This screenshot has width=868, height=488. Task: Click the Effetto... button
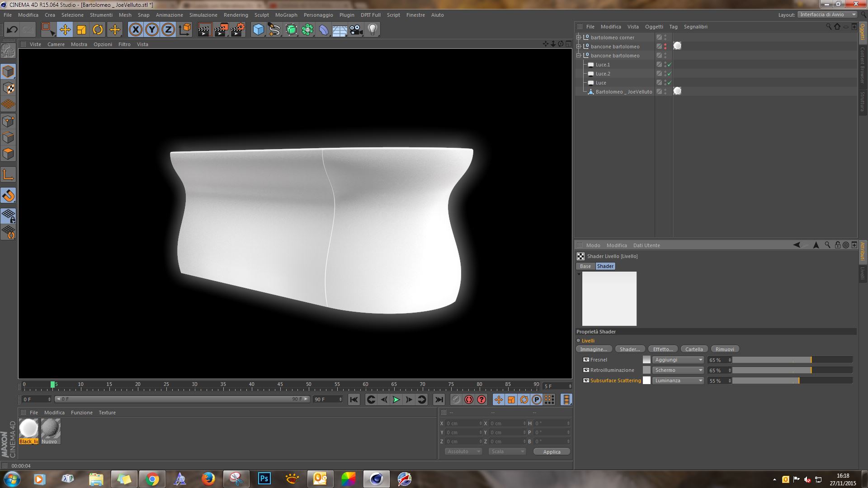[x=663, y=349]
